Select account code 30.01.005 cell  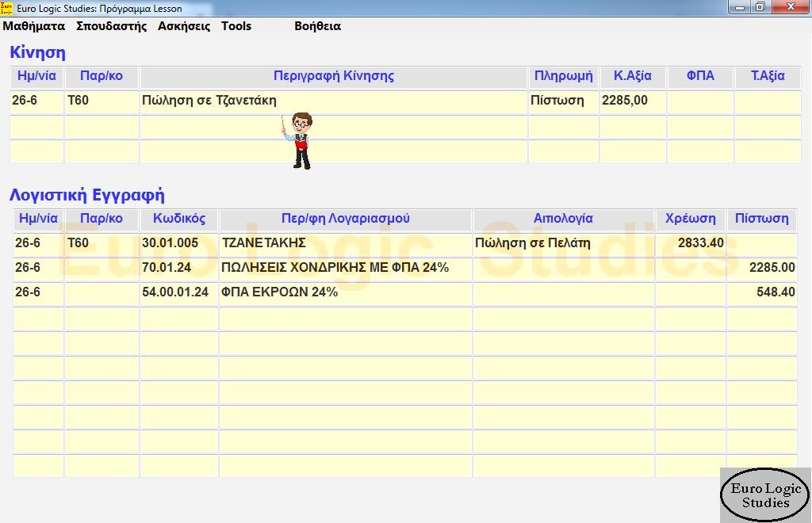(179, 244)
